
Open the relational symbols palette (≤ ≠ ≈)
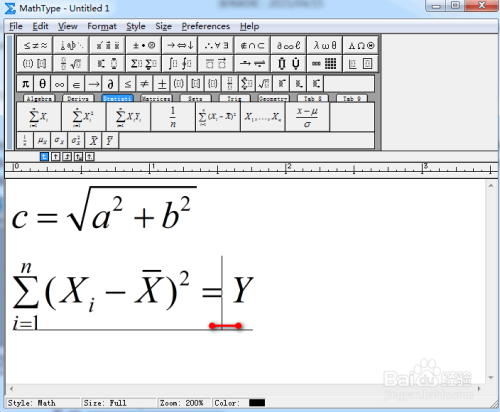click(35, 45)
